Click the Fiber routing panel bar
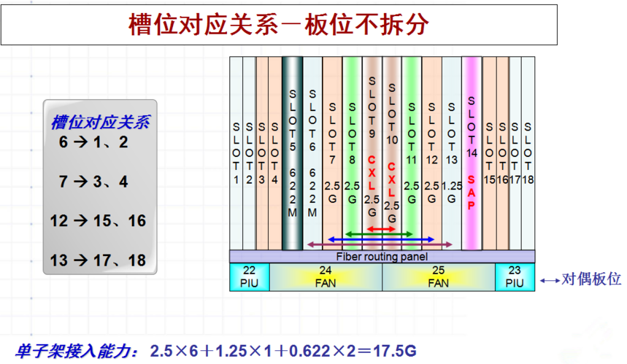This screenshot has height=364, width=627. (382, 257)
